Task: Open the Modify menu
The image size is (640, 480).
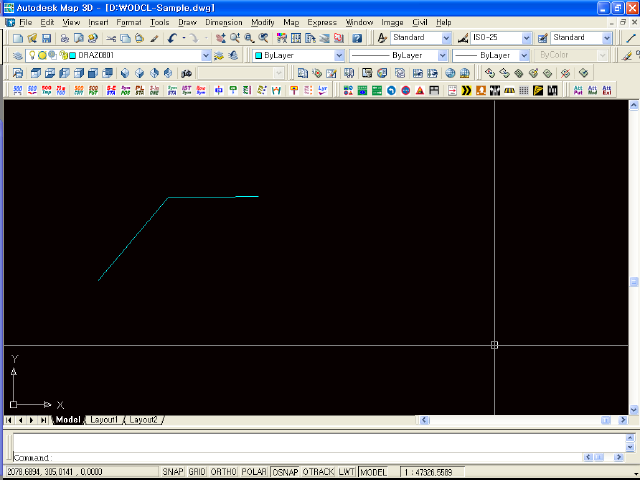Action: [262, 22]
